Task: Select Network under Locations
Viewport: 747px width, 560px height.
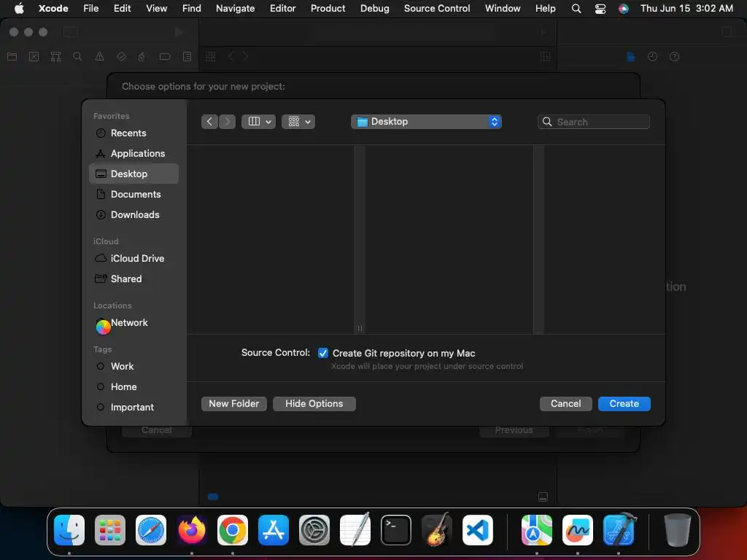Action: point(133,323)
